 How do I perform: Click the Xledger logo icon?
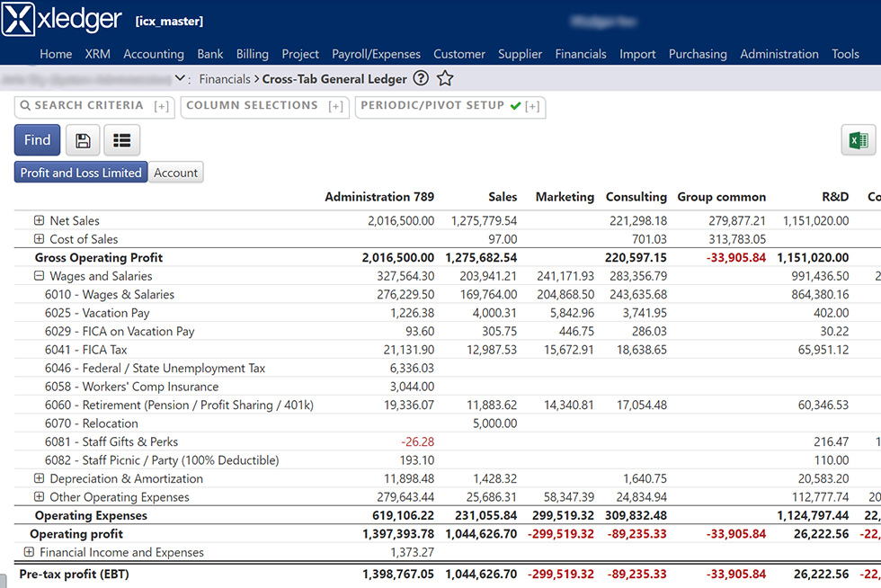[18, 19]
